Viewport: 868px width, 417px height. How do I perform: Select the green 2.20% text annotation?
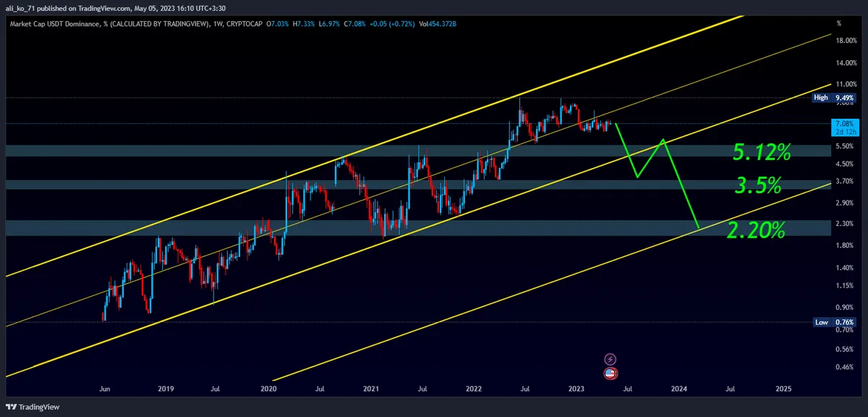pos(756,231)
